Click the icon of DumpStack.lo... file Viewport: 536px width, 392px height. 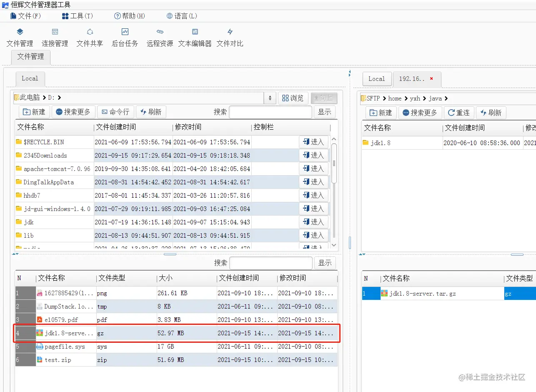tap(40, 307)
